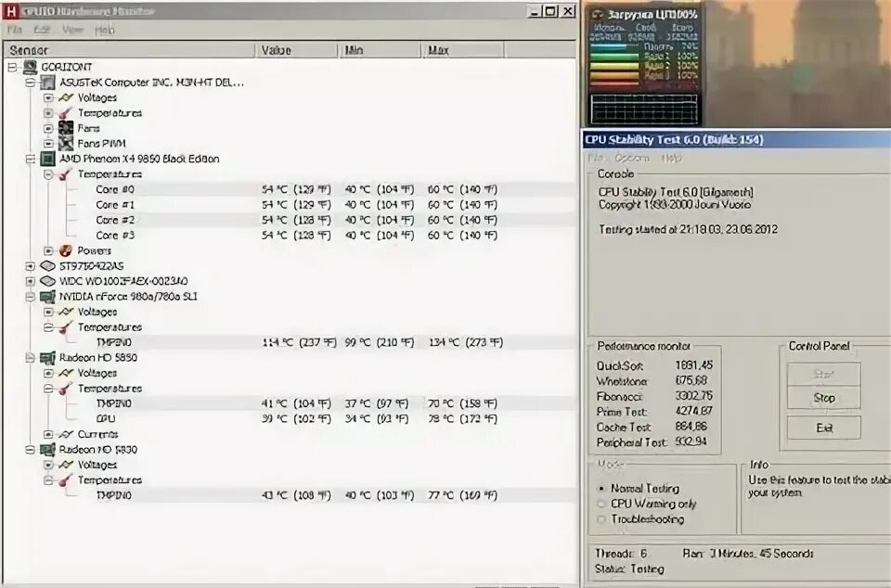Select CPU Warming only mode

(601, 504)
